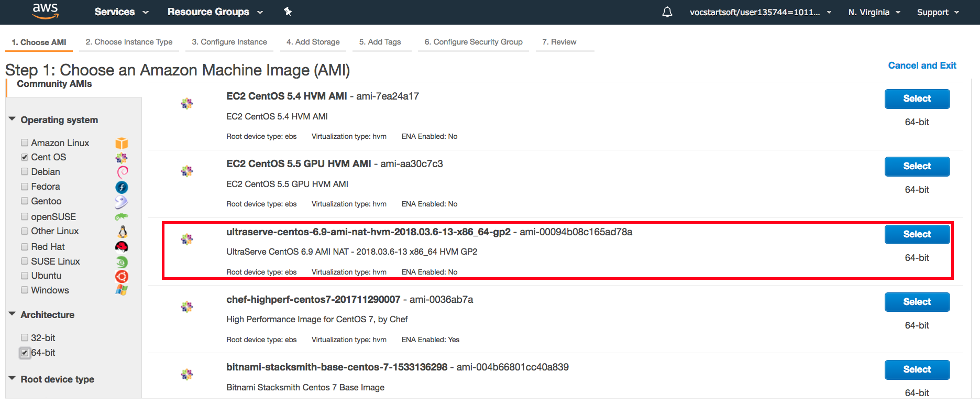Click CentOS icon beside bitnami-stacksmith AMI
Viewport: 980px width, 404px height.
(x=187, y=375)
